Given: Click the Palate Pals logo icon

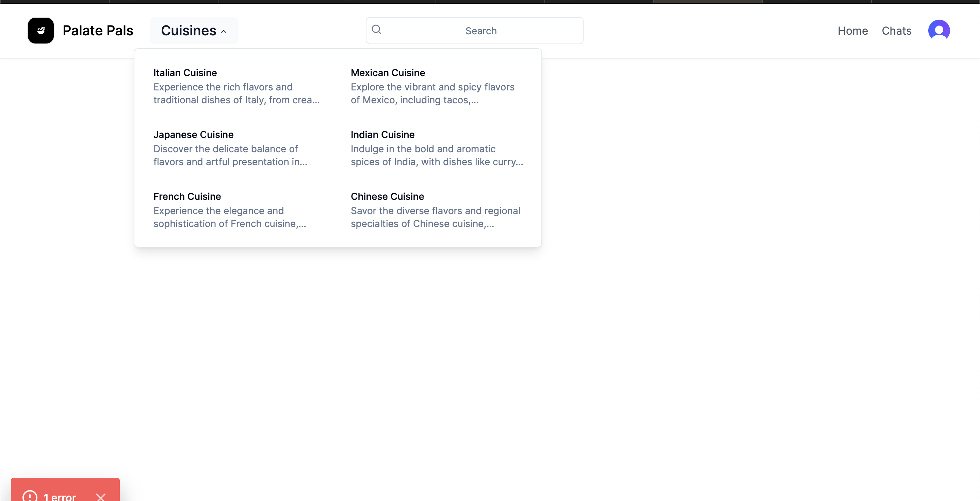Looking at the screenshot, I should click(x=41, y=30).
